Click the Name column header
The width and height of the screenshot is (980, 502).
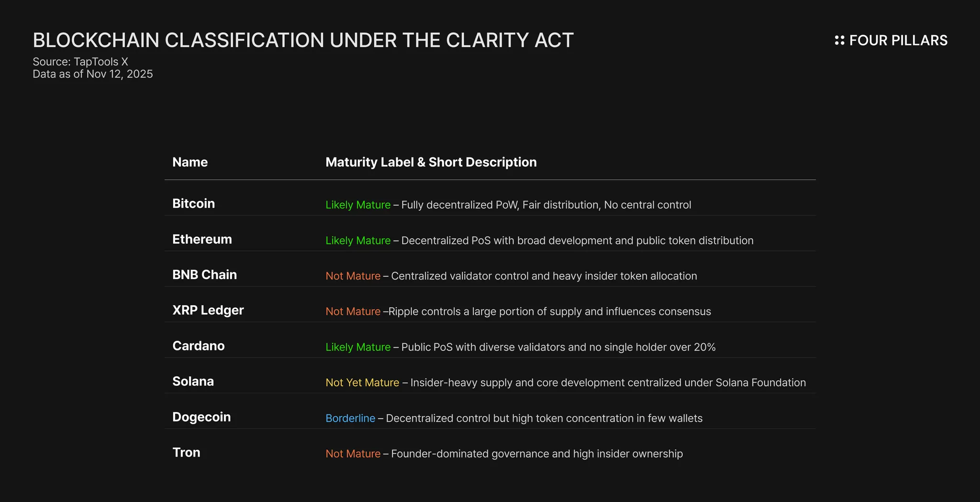[x=190, y=162]
